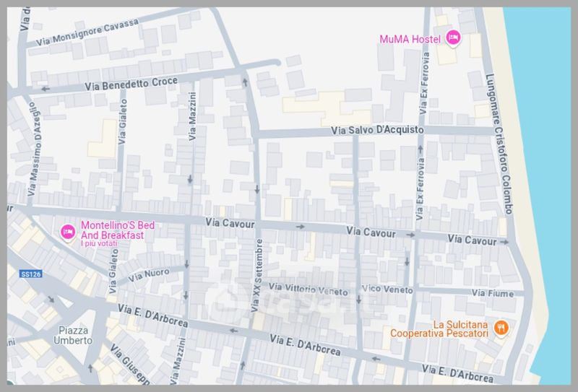Click the SS126 road shield marker
Screen dimensions: 578x392
(x=30, y=274)
